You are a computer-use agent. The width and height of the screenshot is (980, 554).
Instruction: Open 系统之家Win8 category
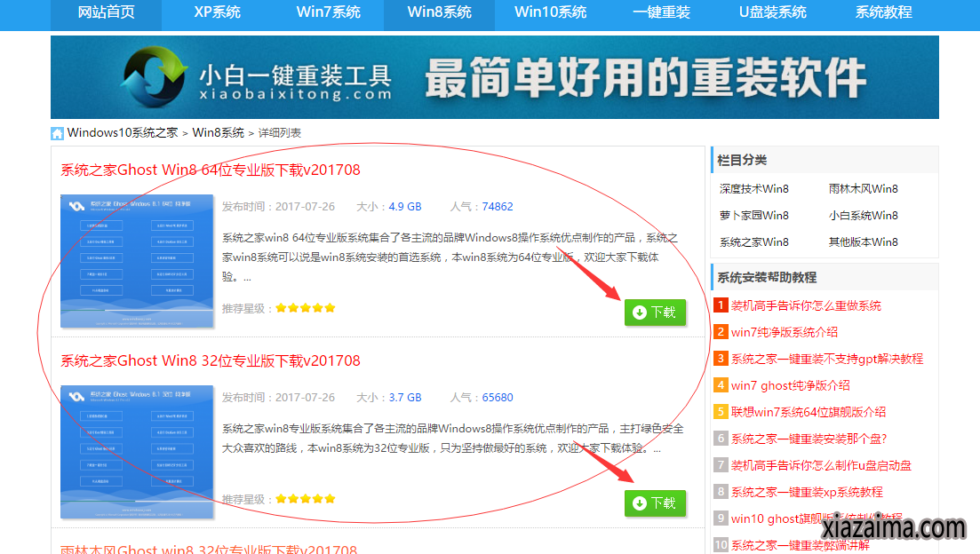tap(753, 242)
